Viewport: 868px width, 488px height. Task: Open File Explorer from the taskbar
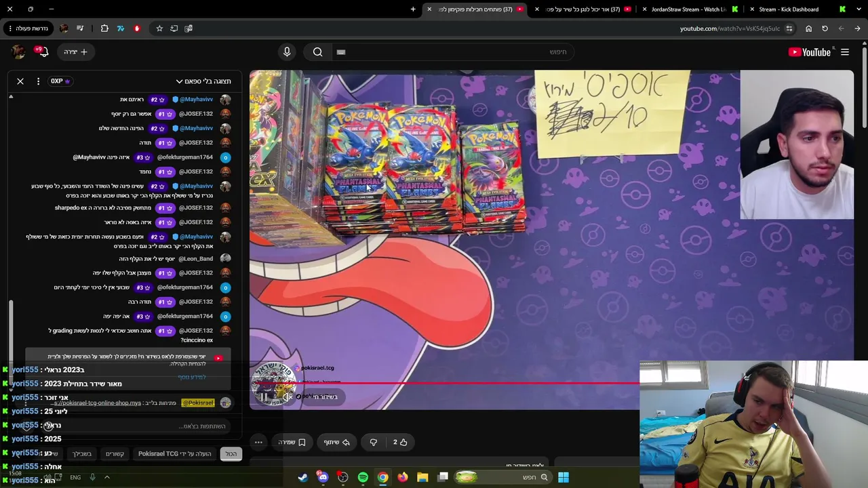pos(422,478)
